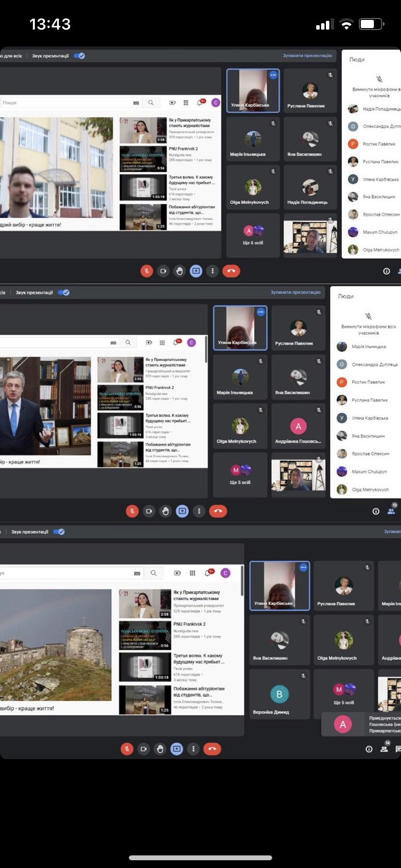The image size is (401, 868).
Task: Open three-dot menu in toolbar under building video
Action: [x=213, y=271]
